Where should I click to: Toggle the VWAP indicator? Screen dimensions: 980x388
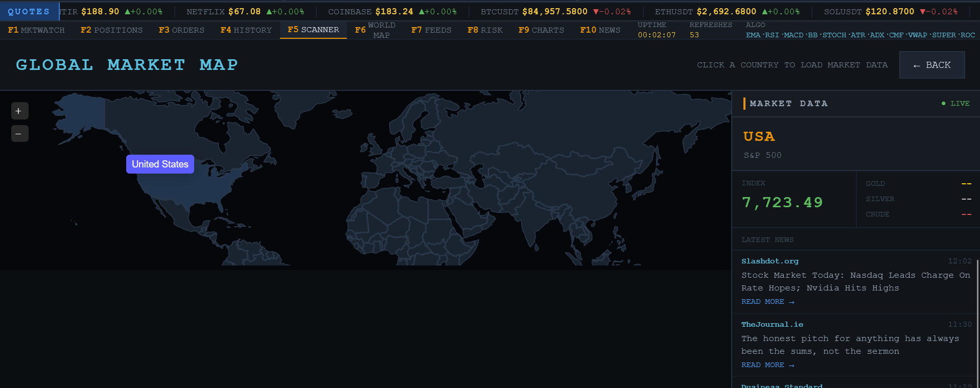tap(918, 35)
